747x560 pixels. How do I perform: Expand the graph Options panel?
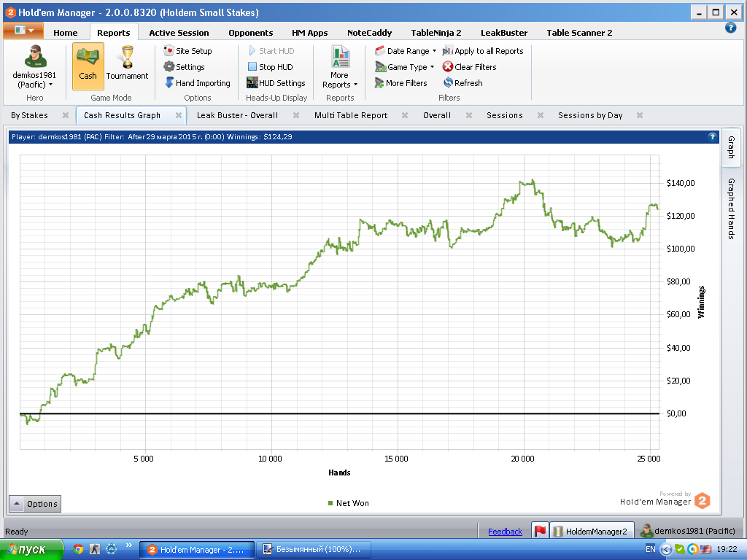(35, 504)
